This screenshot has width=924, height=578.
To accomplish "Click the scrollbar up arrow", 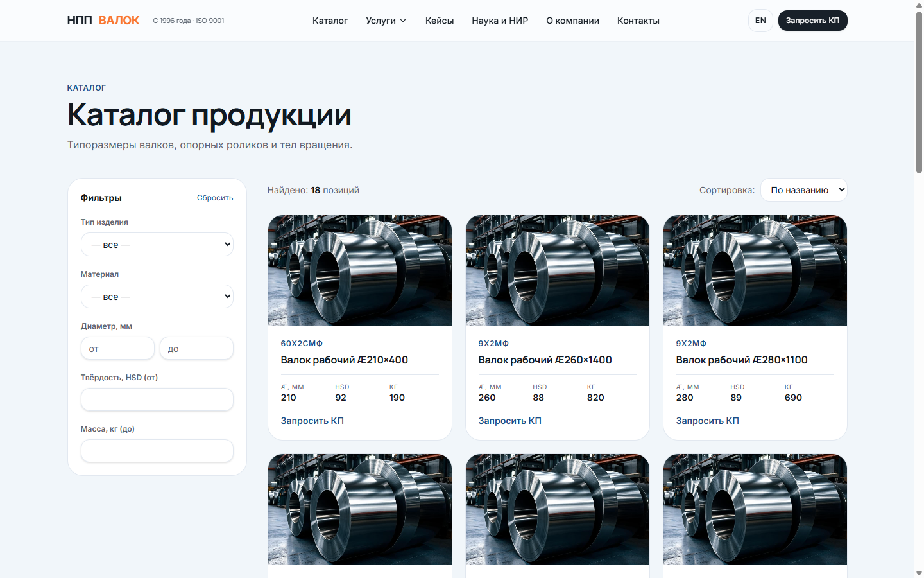I will [919, 4].
